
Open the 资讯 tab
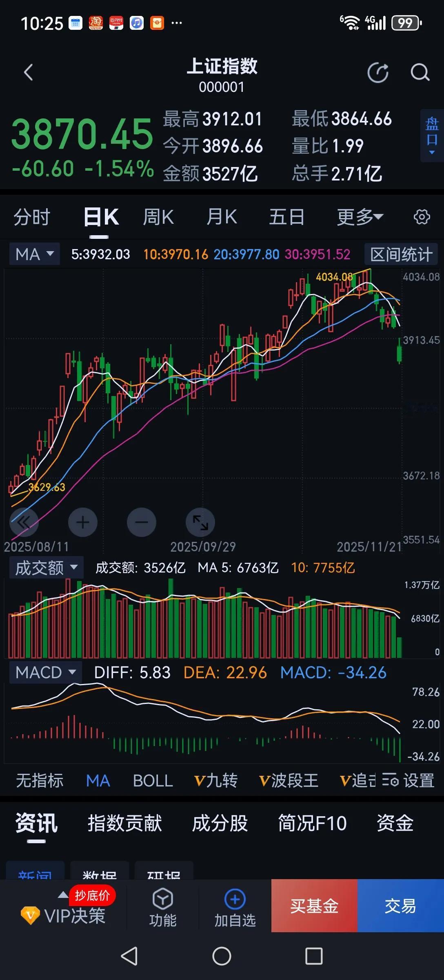click(x=36, y=823)
